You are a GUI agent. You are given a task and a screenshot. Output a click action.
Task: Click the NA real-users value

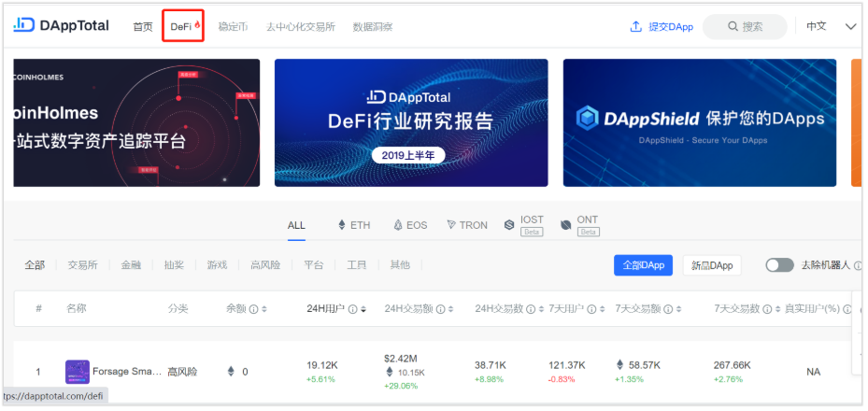point(813,372)
